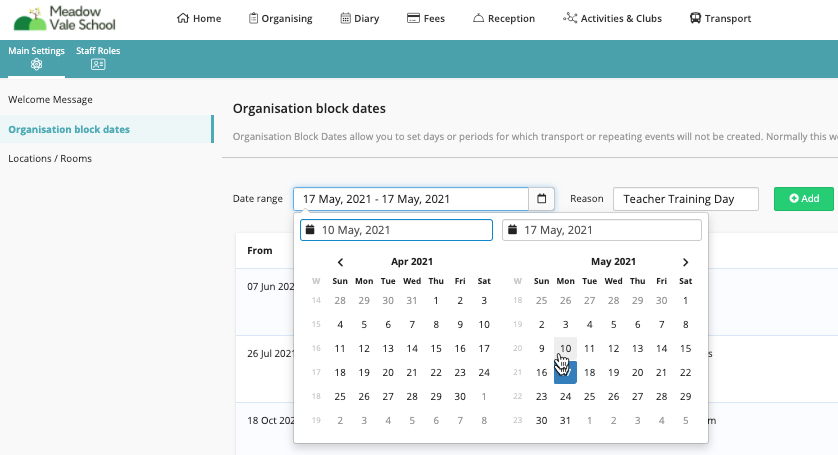Open the Activities & Clubs menu
The width and height of the screenshot is (838, 455).
612,18
